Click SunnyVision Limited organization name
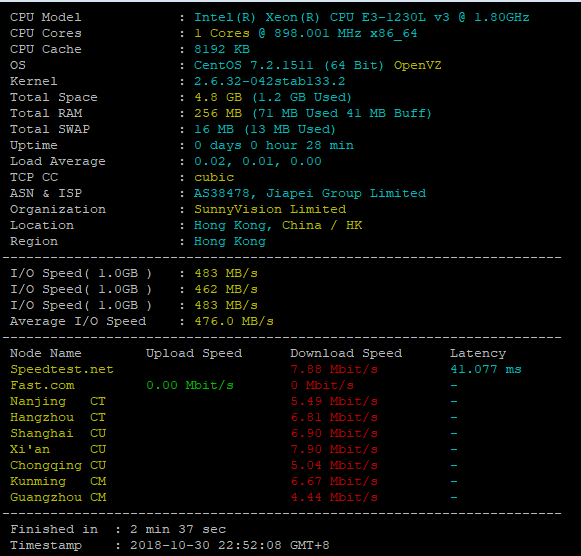 (270, 209)
